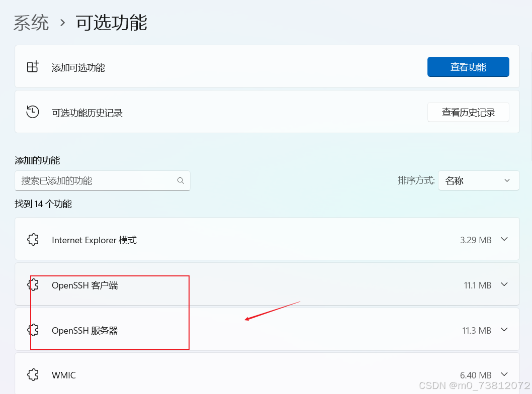Click the 查看历史记录 button
The image size is (532, 394).
468,113
